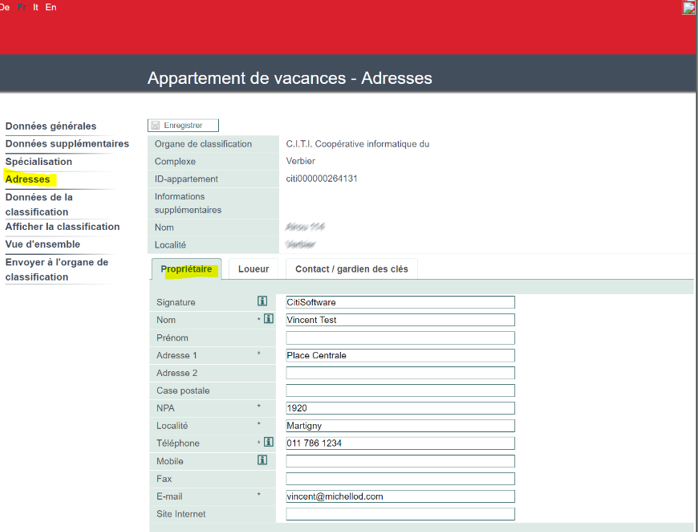Open Vue d'ensemble from sidebar
Image resolution: width=698 pixels, height=532 pixels.
pos(43,244)
